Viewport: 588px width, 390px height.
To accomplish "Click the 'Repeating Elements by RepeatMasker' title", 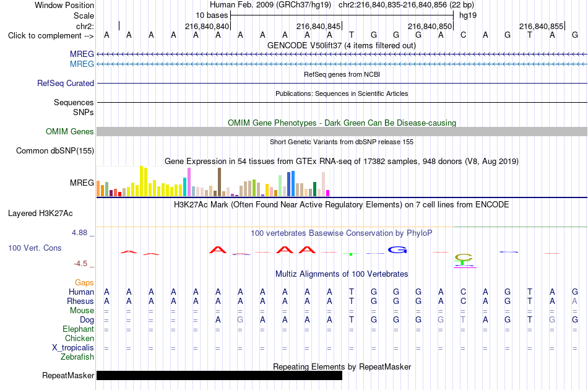I will pyautogui.click(x=342, y=366).
